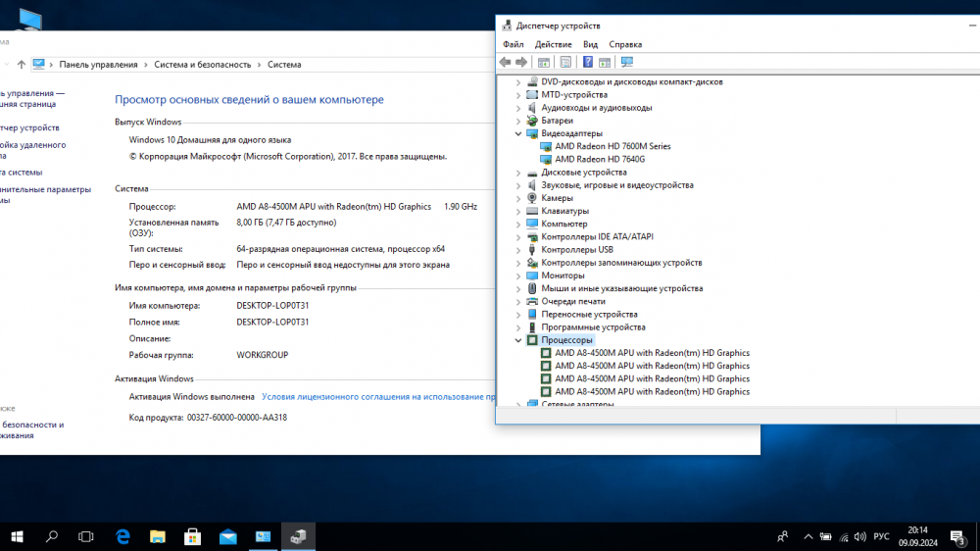Click the Батареи battery icon
The width and height of the screenshot is (980, 551).
coord(532,121)
